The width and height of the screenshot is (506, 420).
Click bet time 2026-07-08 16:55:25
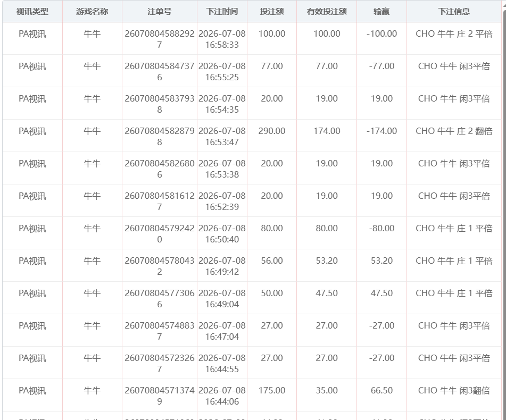click(x=222, y=72)
